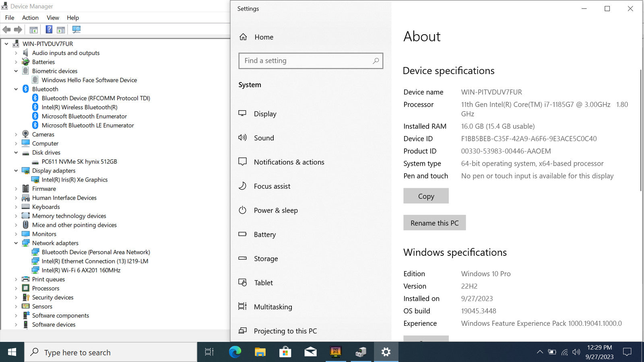
Task: Select the Sound speaker icon in Settings
Action: (242, 138)
